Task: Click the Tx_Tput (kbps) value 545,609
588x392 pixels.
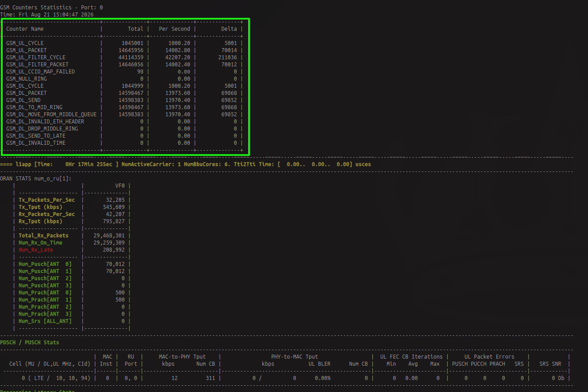Action: click(114, 207)
